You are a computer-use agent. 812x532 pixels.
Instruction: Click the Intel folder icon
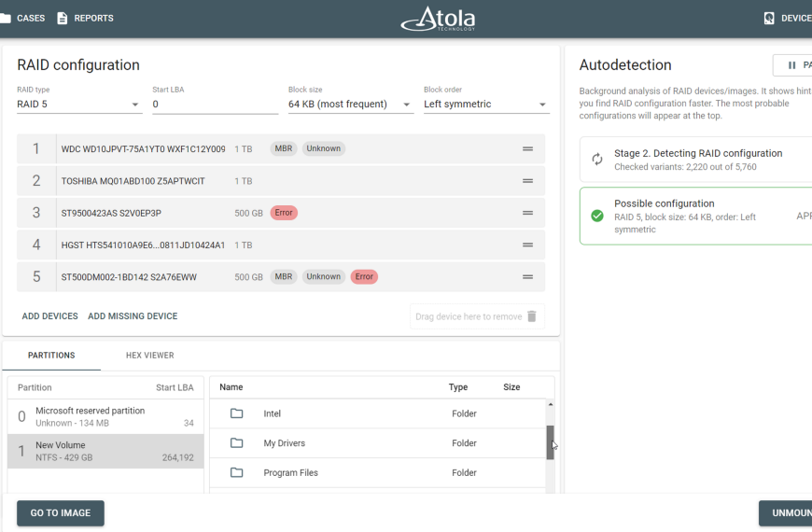237,413
